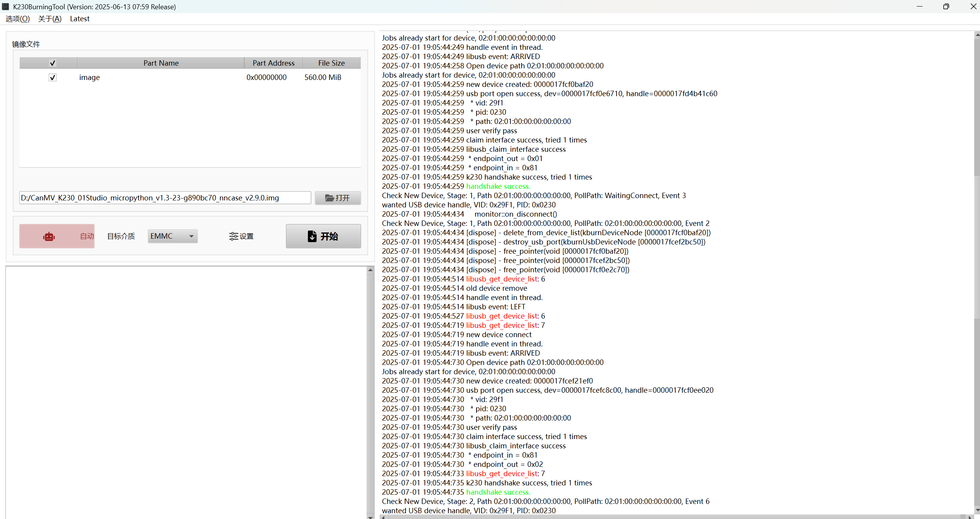Image resolution: width=980 pixels, height=519 pixels.
Task: Click the 开始 start burning button
Action: pyautogui.click(x=323, y=236)
